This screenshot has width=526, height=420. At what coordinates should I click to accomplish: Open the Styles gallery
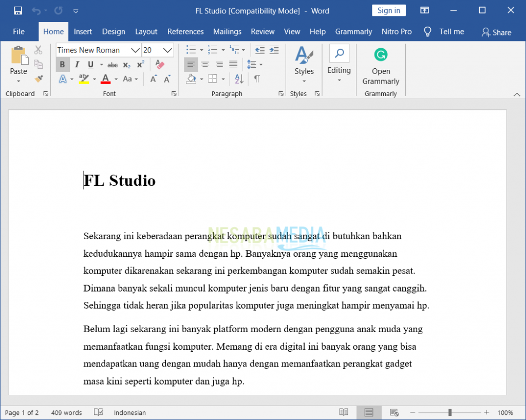click(304, 64)
